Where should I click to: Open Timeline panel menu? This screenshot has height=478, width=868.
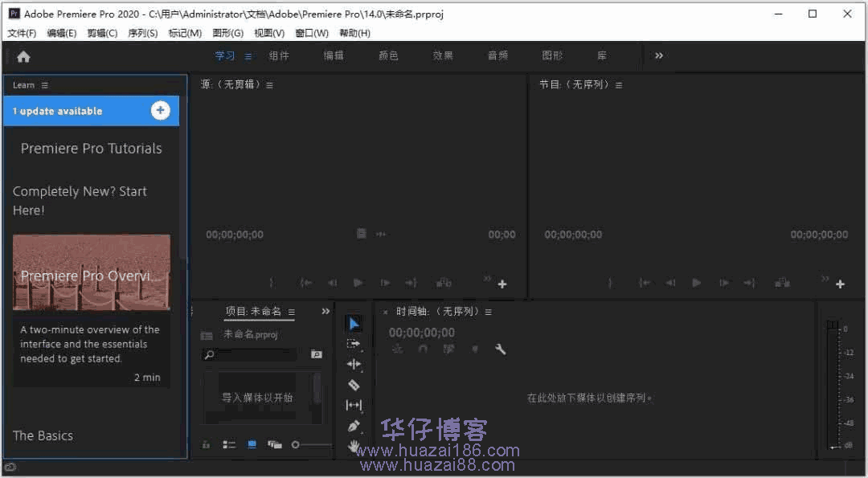pyautogui.click(x=489, y=312)
